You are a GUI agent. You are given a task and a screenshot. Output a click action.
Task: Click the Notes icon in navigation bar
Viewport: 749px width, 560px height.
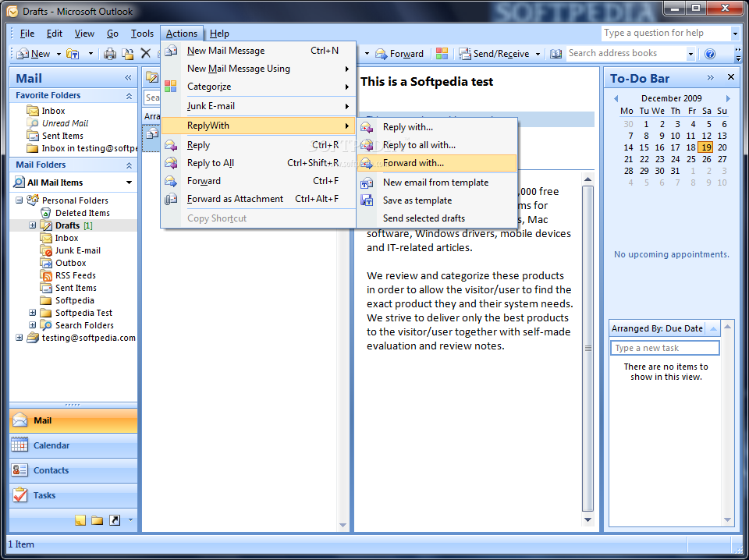[80, 520]
